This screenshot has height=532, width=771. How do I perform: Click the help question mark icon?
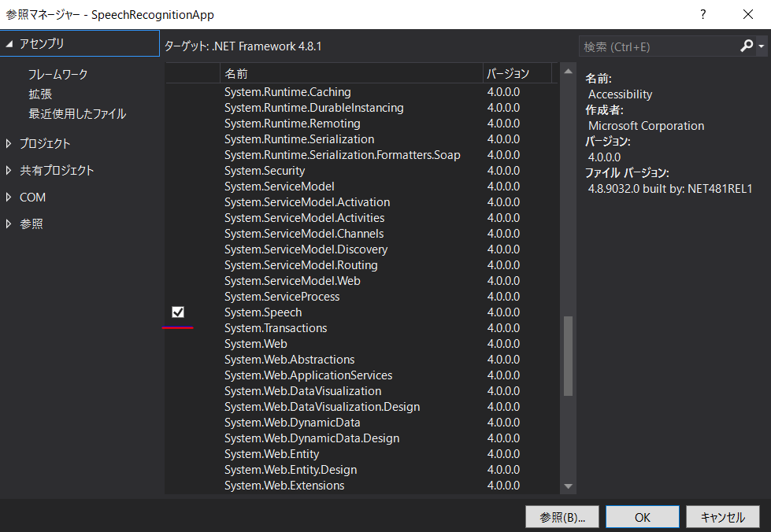[x=703, y=14]
